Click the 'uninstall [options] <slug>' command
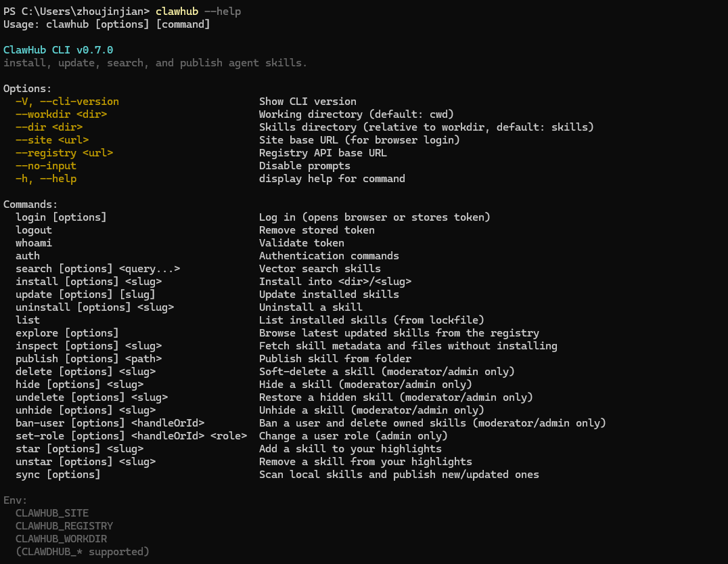Image resolution: width=728 pixels, height=564 pixels. click(x=95, y=307)
